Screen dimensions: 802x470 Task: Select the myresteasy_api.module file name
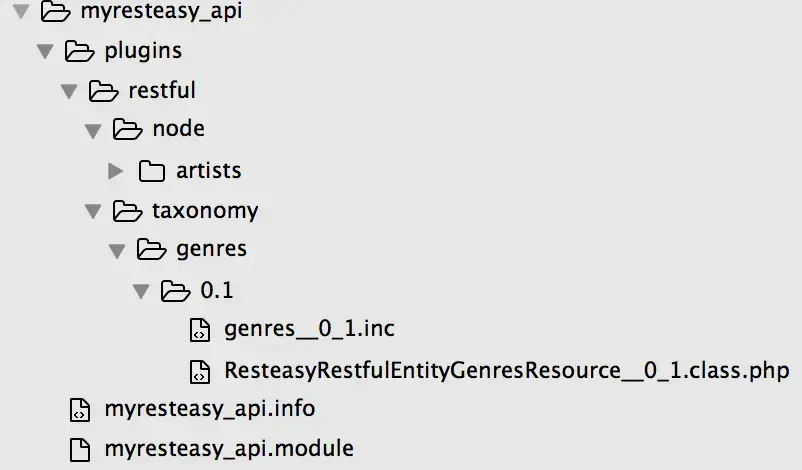point(229,449)
